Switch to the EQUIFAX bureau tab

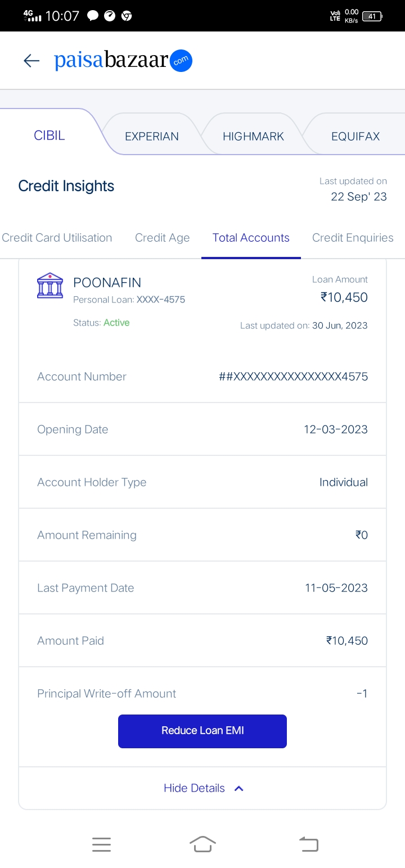pyautogui.click(x=355, y=136)
